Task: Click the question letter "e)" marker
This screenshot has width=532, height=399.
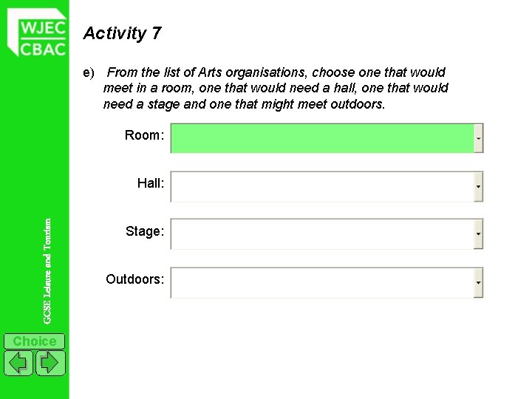Action: click(89, 73)
